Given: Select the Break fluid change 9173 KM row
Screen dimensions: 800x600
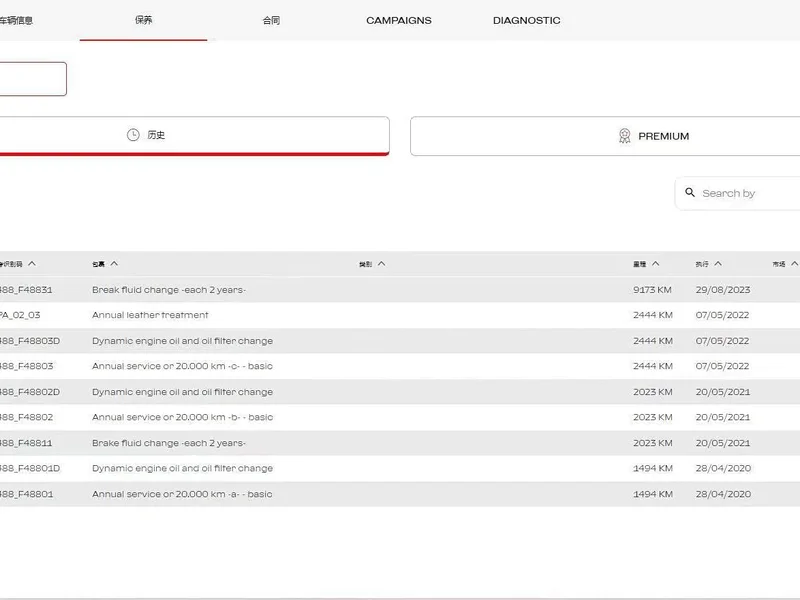Looking at the screenshot, I should (x=400, y=290).
